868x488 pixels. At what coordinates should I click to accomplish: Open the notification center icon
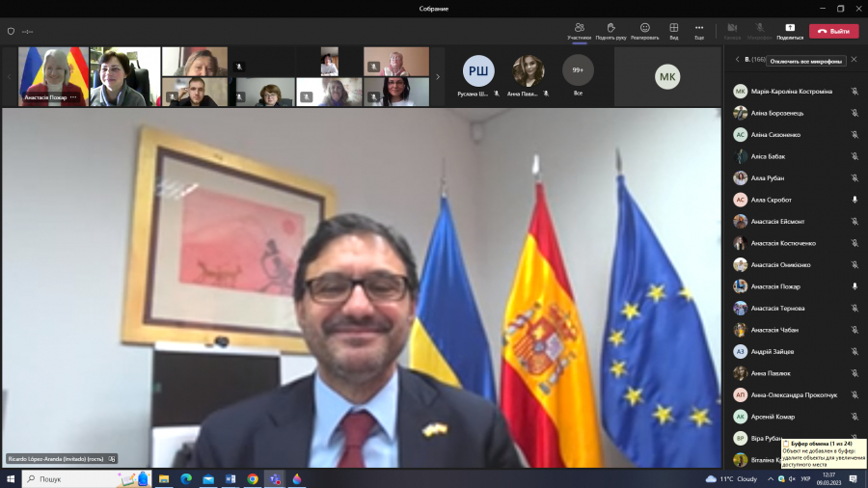[854, 478]
